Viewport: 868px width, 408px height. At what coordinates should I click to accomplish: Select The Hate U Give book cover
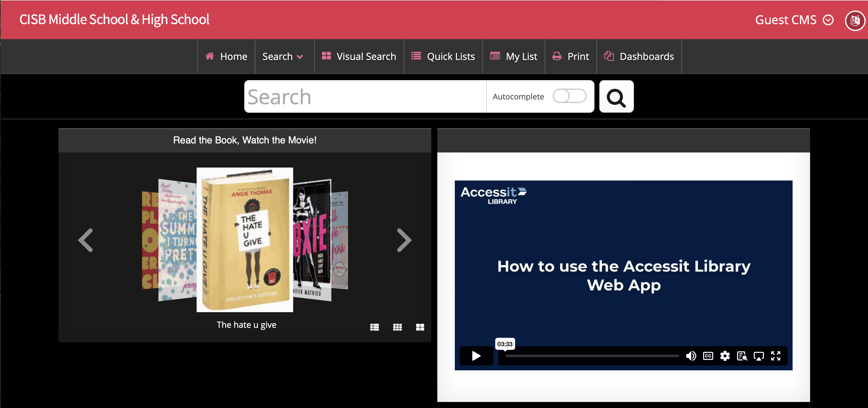(x=245, y=240)
